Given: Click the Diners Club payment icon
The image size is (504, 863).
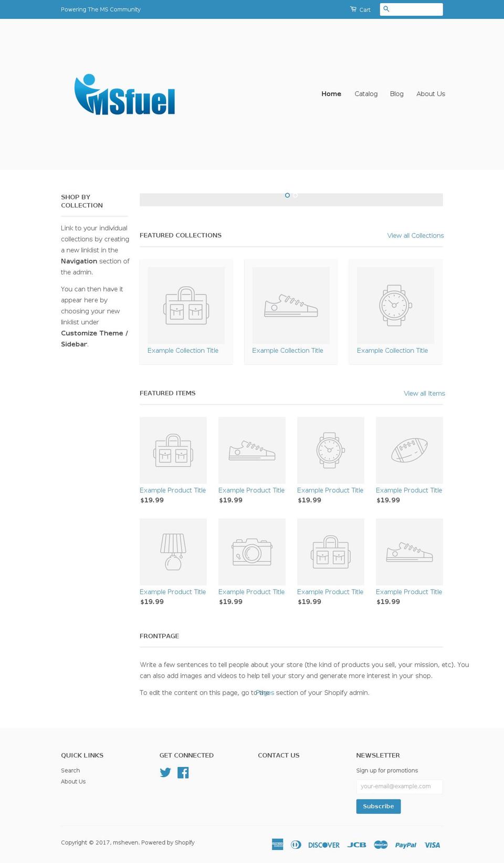Looking at the screenshot, I should pyautogui.click(x=296, y=845).
